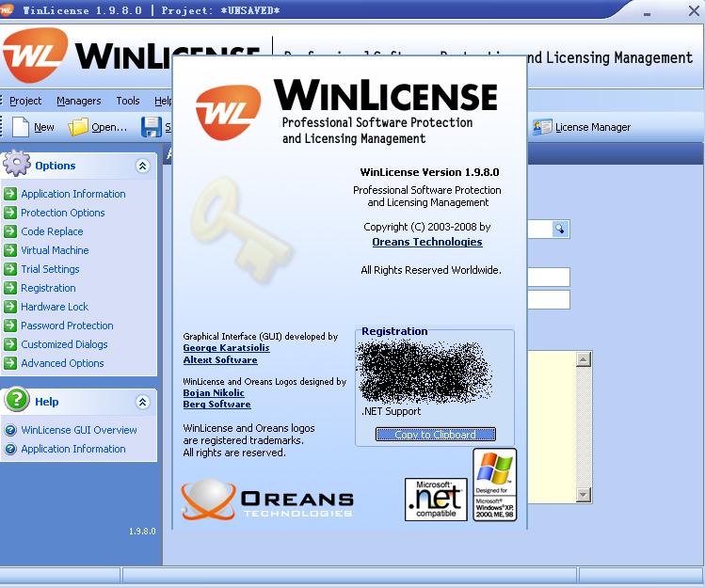This screenshot has height=588, width=705.
Task: Click scrollbar up arrow in yellow box
Action: click(584, 359)
